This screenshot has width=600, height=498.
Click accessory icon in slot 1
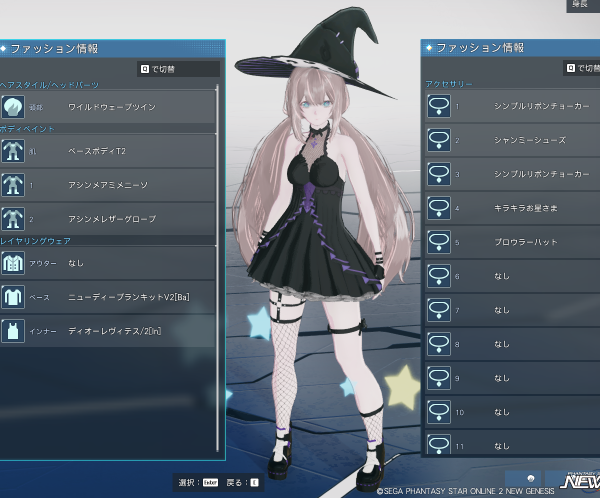pos(439,106)
